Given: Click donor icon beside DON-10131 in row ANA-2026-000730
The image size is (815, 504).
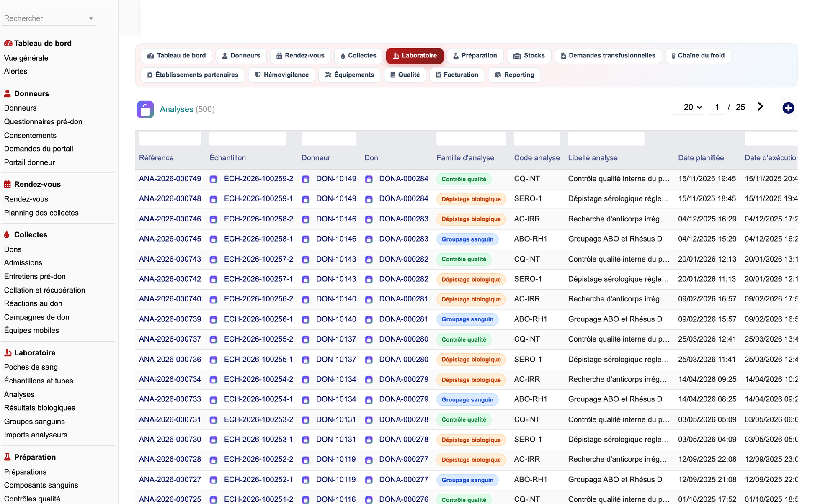Looking at the screenshot, I should (x=306, y=440).
